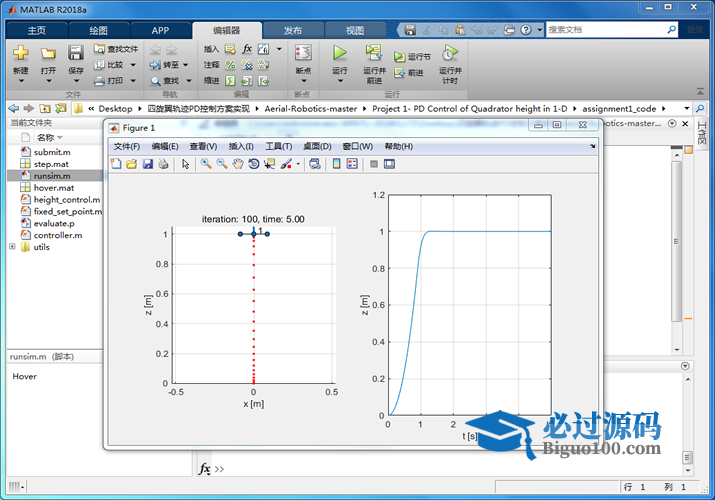Open address bar path dropdown arrow
Image resolution: width=715 pixels, height=500 pixels.
pyautogui.click(x=686, y=108)
